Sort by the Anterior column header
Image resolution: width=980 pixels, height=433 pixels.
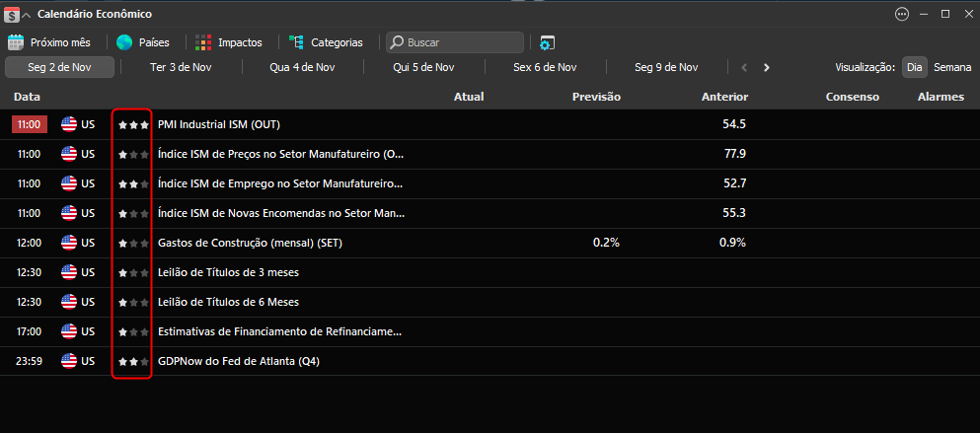pos(724,97)
